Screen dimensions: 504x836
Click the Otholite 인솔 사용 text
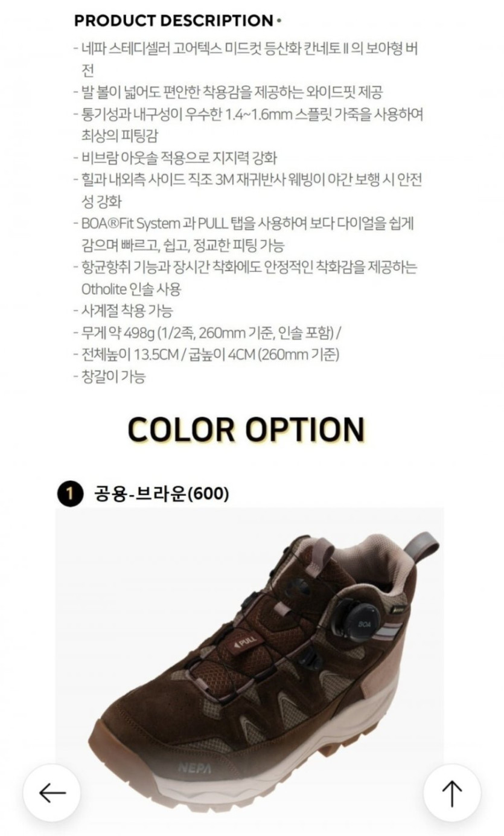131,289
